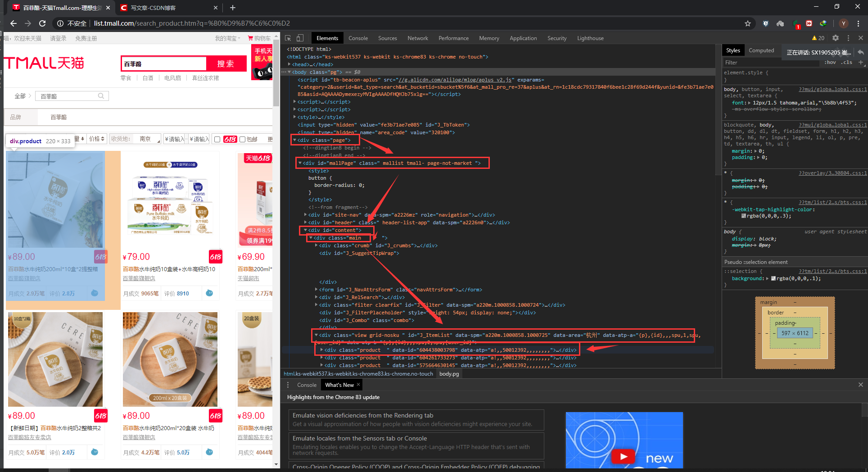Collapse the div class="page" node
868x472 pixels.
click(295, 140)
